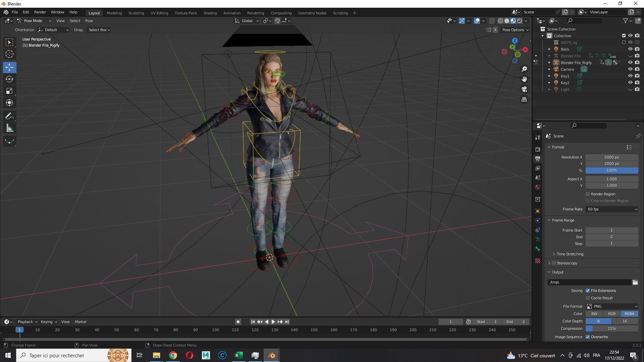Select the Scale tool
Screen dimensions: 644x362
click(x=9, y=91)
